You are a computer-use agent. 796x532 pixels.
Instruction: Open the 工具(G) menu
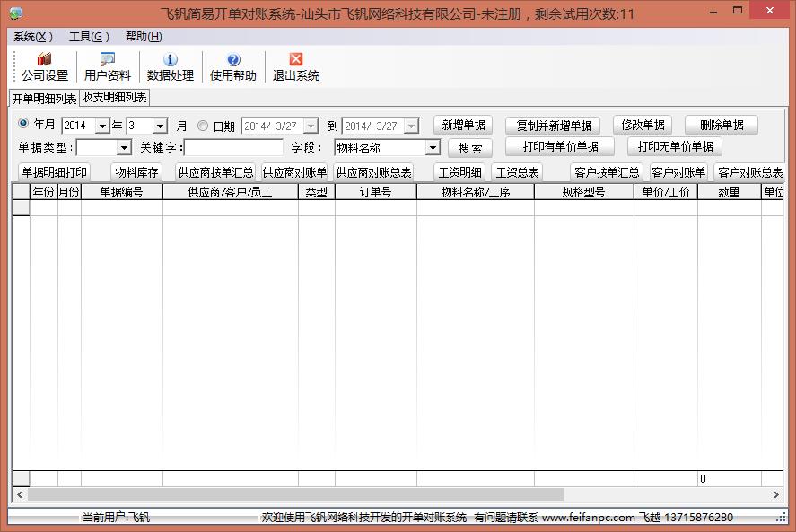pyautogui.click(x=89, y=37)
